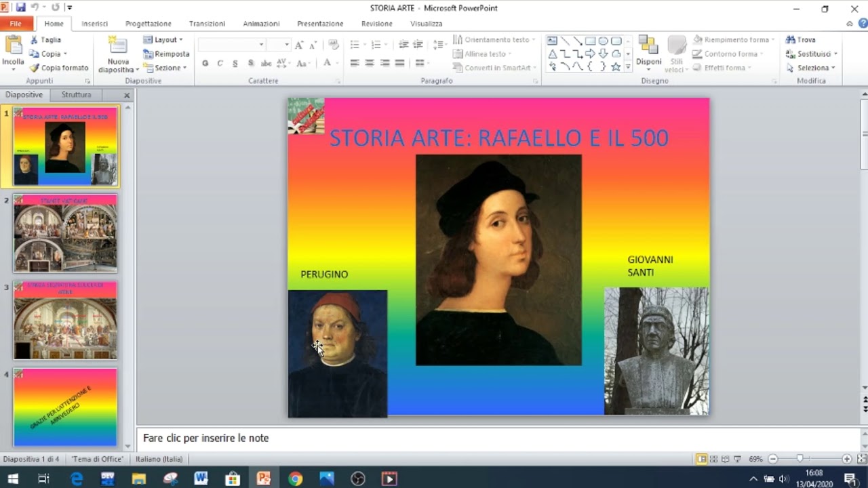The image size is (868, 488).
Task: Switch to Animazioni ribbon tab
Action: point(261,24)
